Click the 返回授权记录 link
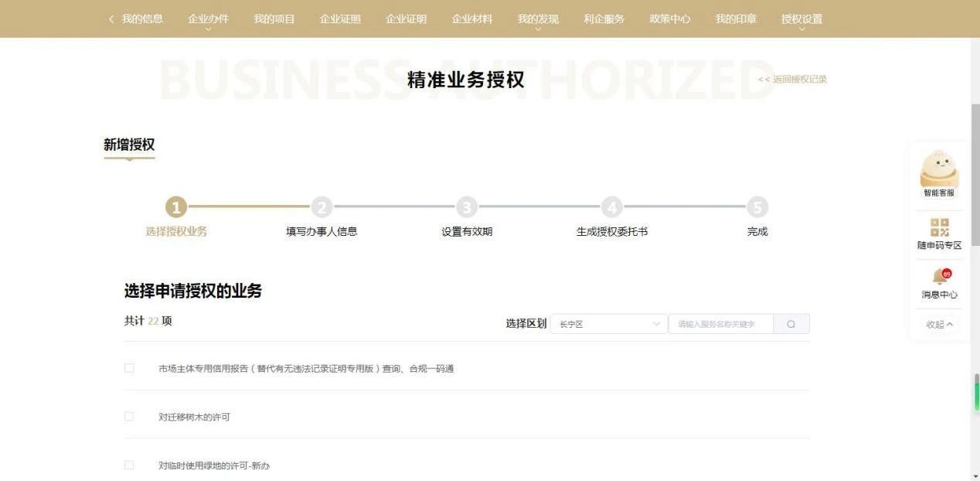Image resolution: width=980 pixels, height=481 pixels. (793, 80)
